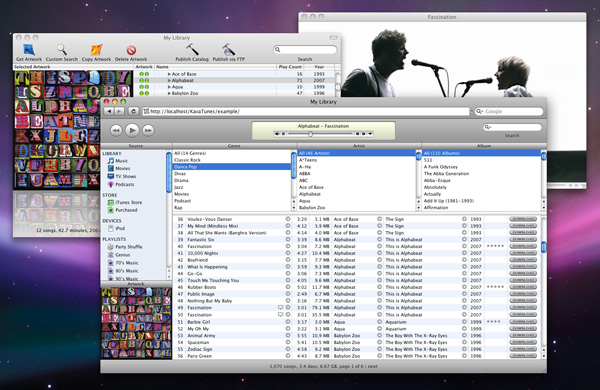600x390 pixels.
Task: Expand the Babylon Zoo row in back window
Action: [x=169, y=93]
